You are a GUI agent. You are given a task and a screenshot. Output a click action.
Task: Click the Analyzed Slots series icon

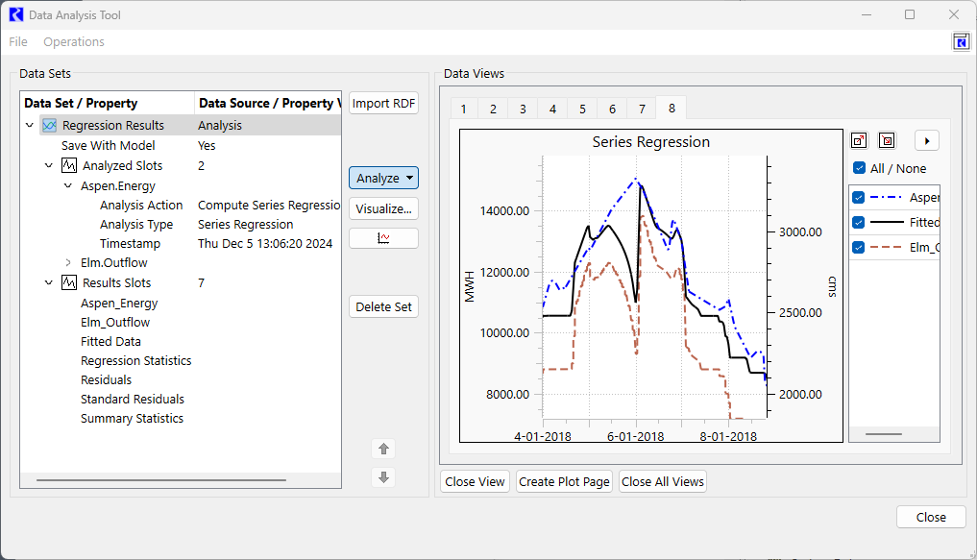tap(69, 166)
